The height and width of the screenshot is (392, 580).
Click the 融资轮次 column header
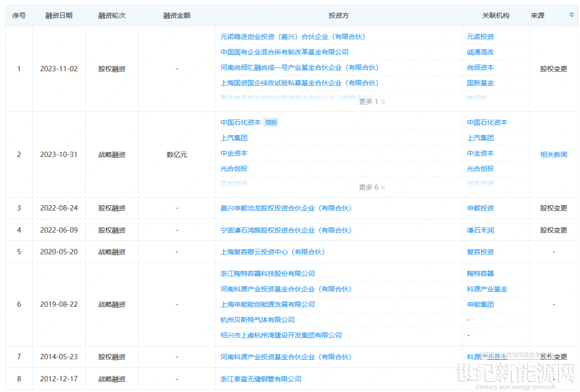tap(112, 16)
